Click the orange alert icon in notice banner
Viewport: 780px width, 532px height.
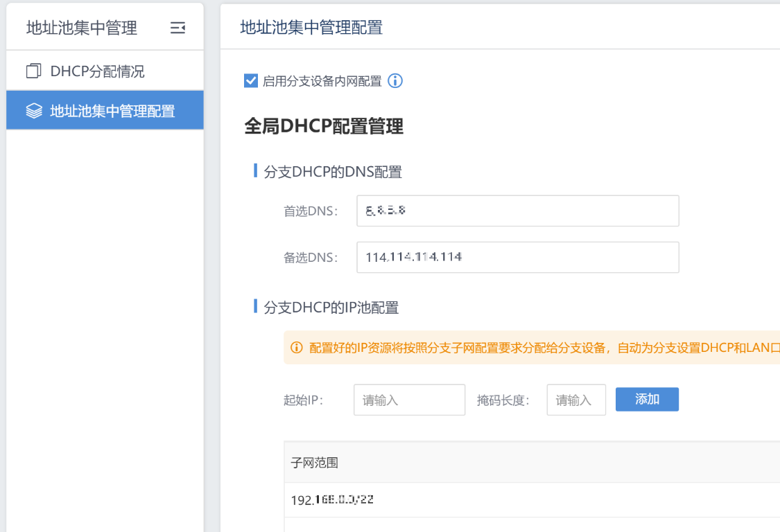click(297, 347)
